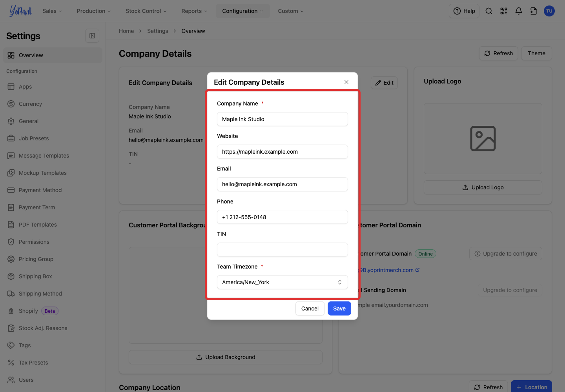Click the Help button

(464, 11)
